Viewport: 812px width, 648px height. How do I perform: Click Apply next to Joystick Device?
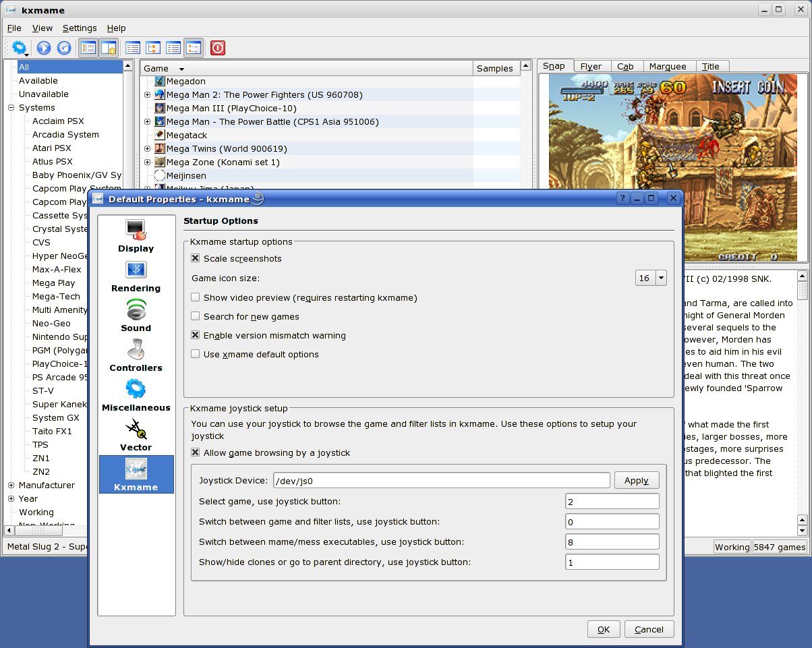[637, 480]
